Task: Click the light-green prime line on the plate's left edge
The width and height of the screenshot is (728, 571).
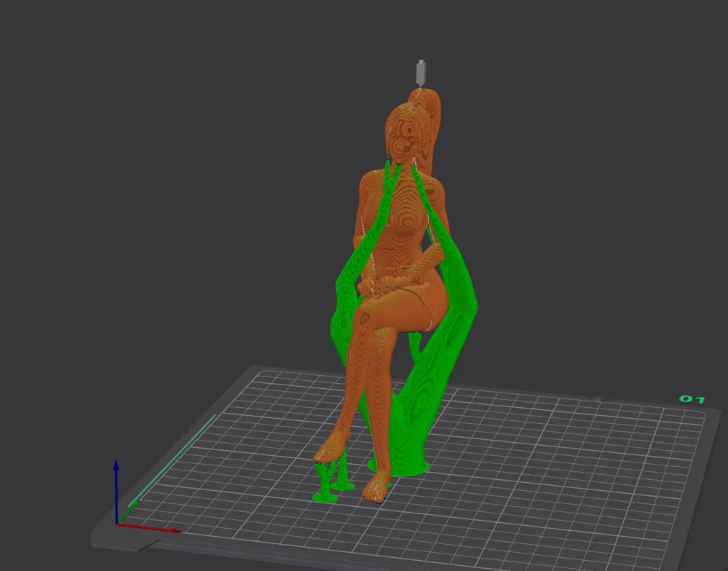Action: (172, 460)
